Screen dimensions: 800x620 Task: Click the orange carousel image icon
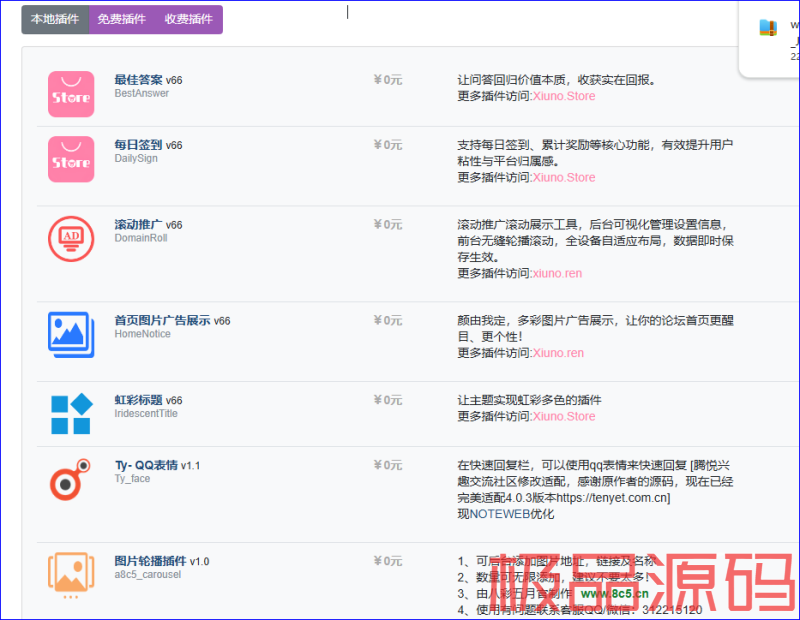(71, 575)
